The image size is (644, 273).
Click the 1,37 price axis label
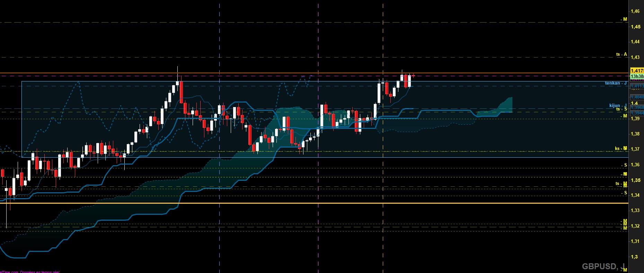coord(635,149)
